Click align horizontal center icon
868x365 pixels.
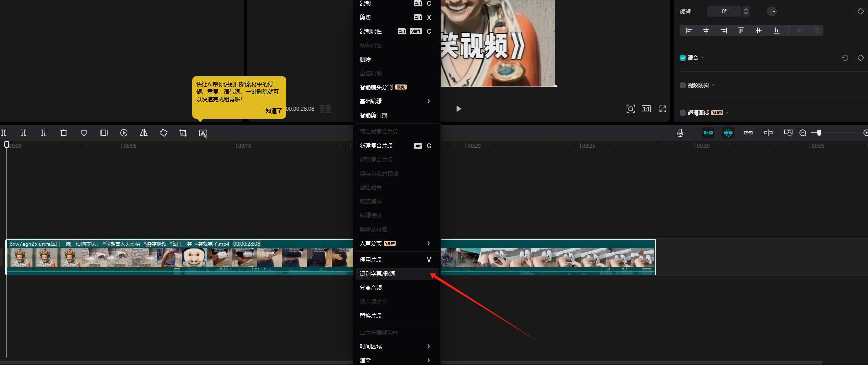[x=706, y=31]
